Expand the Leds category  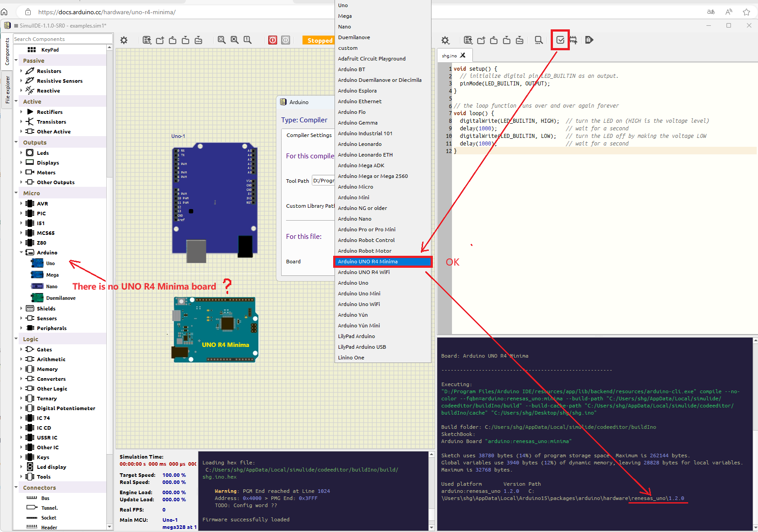pos(21,153)
